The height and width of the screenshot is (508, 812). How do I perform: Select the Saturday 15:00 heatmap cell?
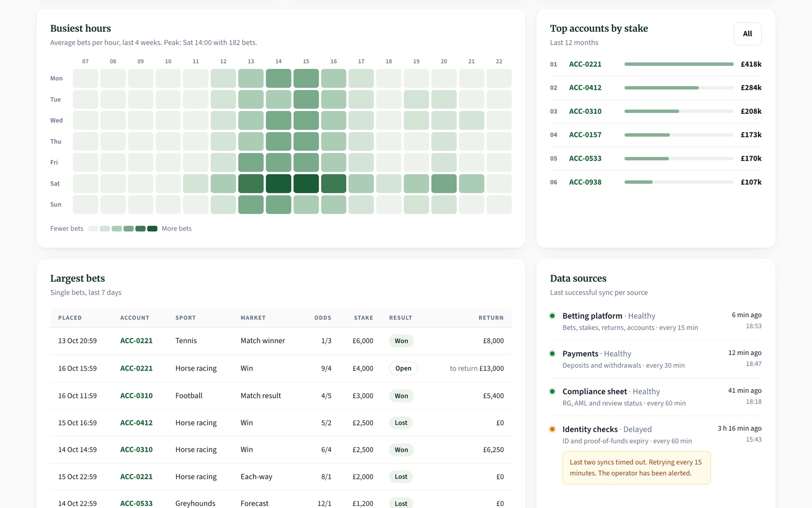(x=306, y=183)
